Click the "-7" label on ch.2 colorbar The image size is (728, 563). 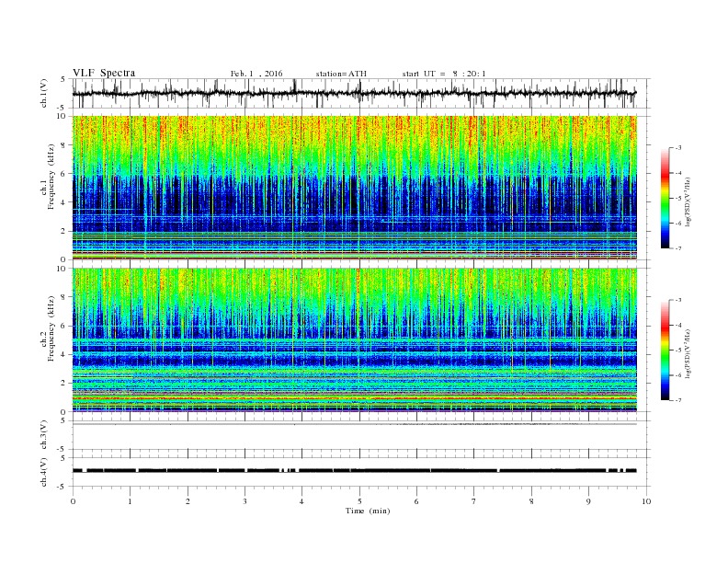point(678,400)
